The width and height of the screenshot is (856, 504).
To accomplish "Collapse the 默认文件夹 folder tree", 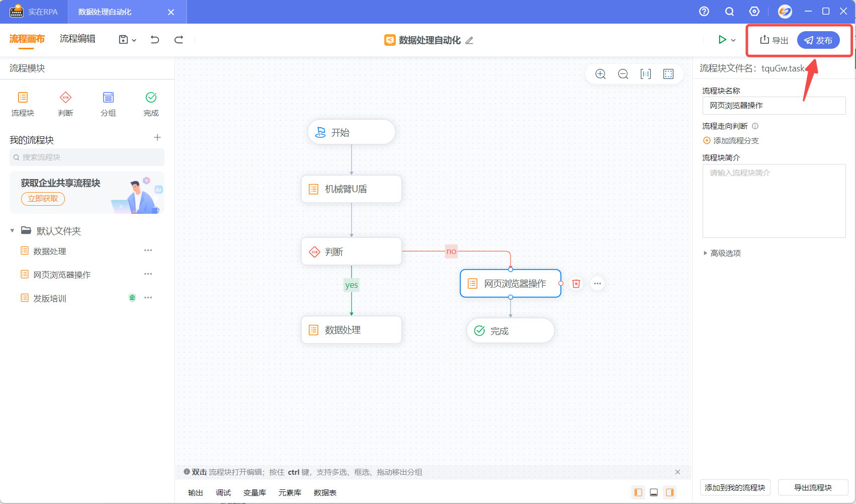I will tap(13, 231).
